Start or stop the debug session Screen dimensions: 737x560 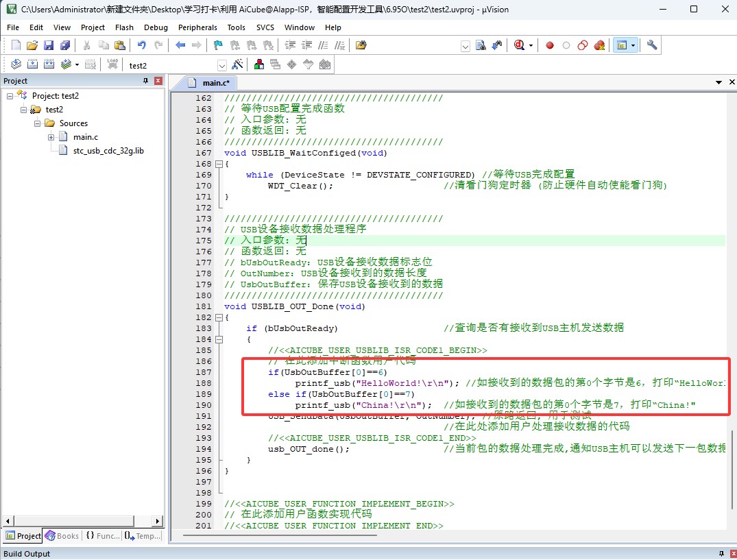pos(519,45)
